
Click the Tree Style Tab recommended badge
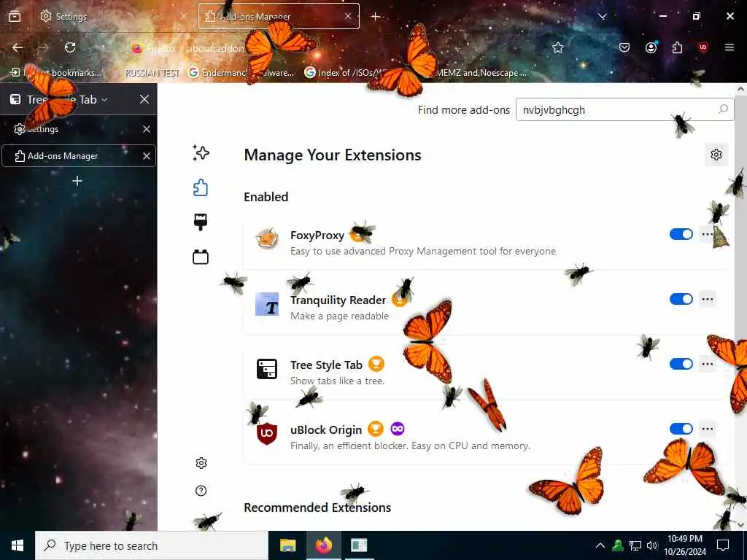[x=376, y=365]
